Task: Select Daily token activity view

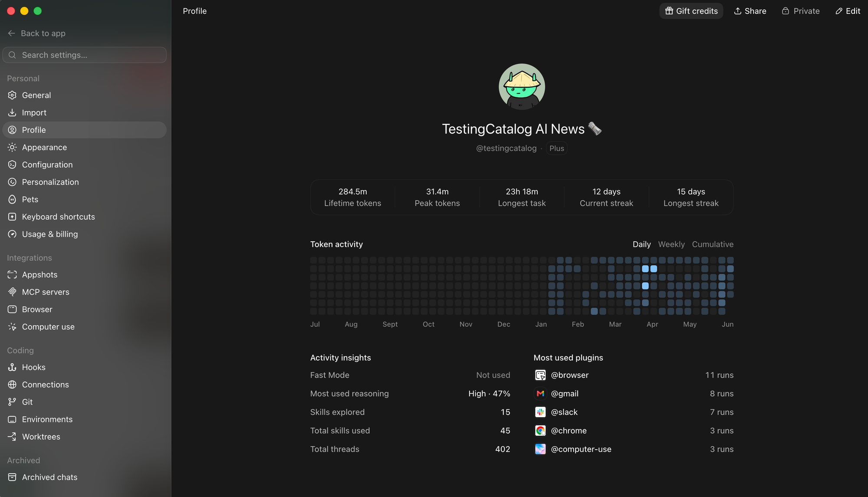Action: (641, 244)
